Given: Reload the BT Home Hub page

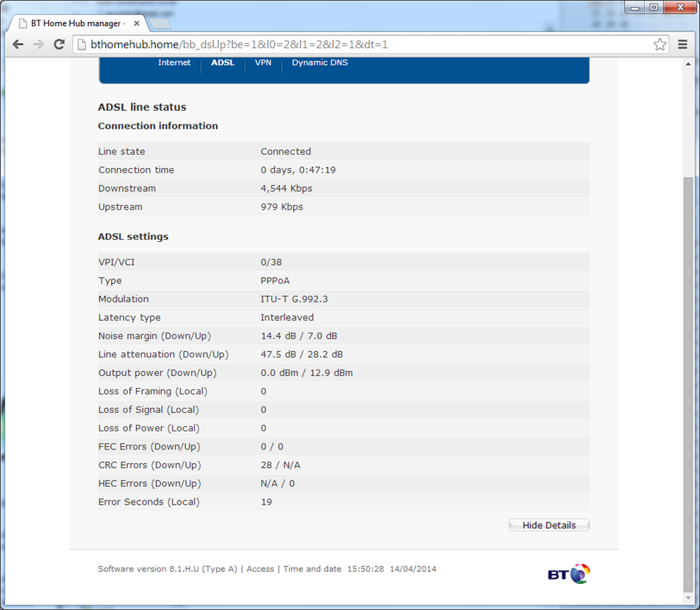Looking at the screenshot, I should [x=59, y=45].
